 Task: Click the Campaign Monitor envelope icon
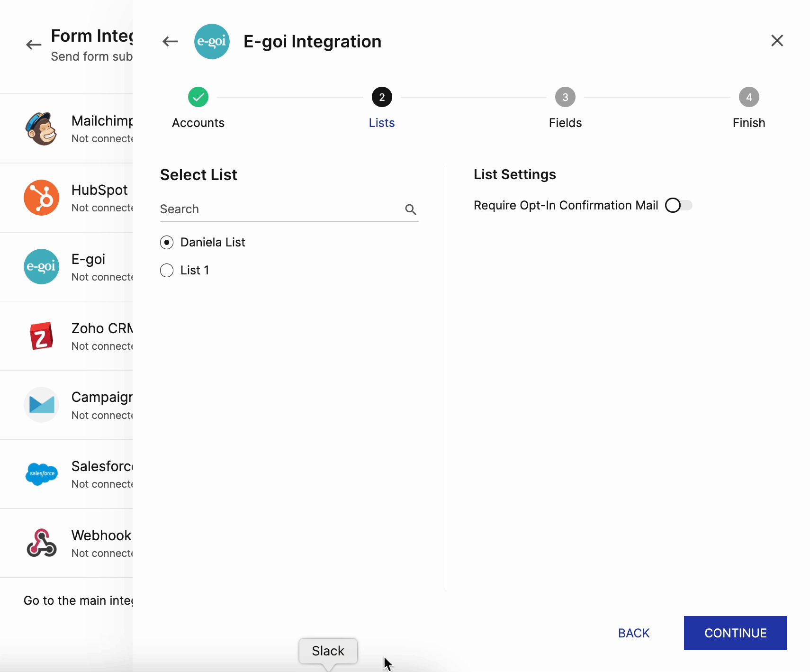pos(41,405)
